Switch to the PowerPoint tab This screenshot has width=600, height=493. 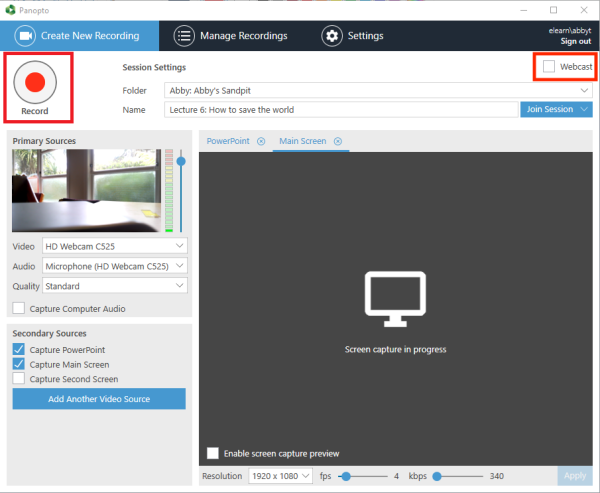tap(226, 142)
